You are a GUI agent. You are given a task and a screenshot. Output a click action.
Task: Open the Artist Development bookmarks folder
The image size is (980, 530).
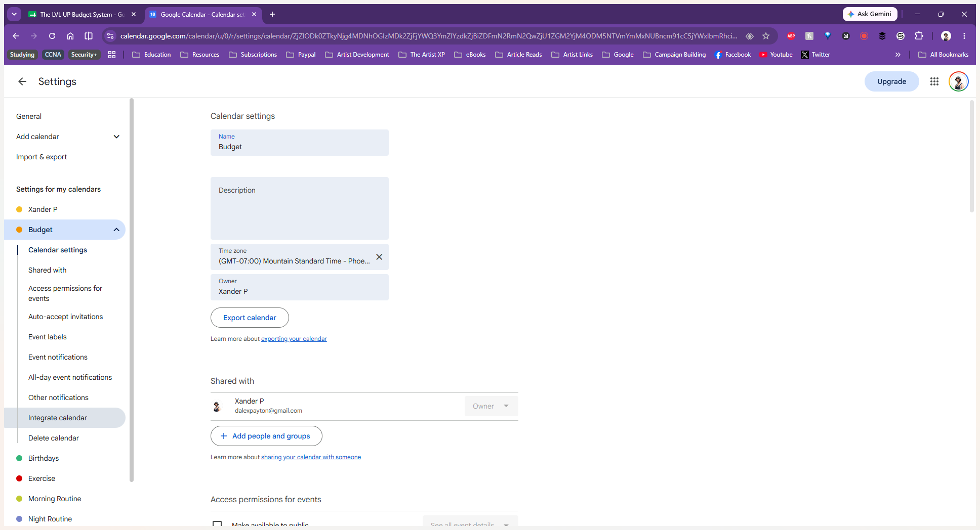(x=357, y=55)
